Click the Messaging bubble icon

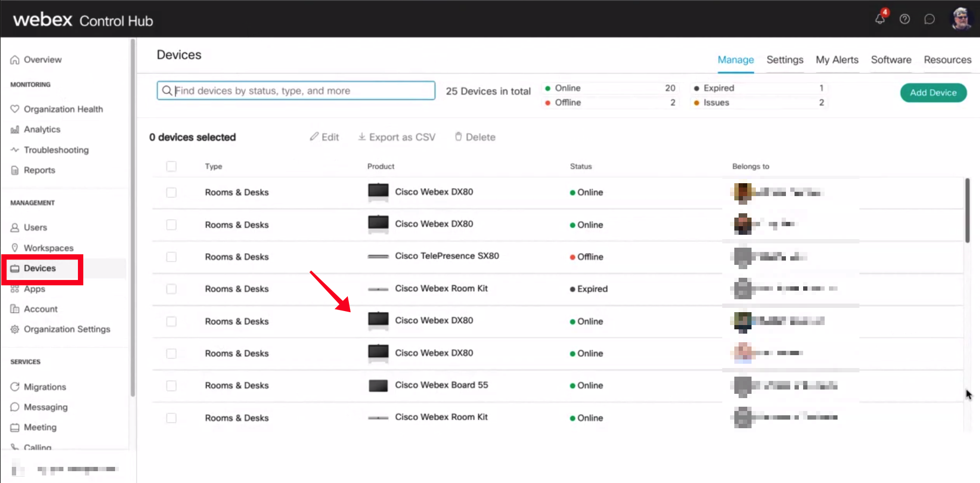(15, 407)
